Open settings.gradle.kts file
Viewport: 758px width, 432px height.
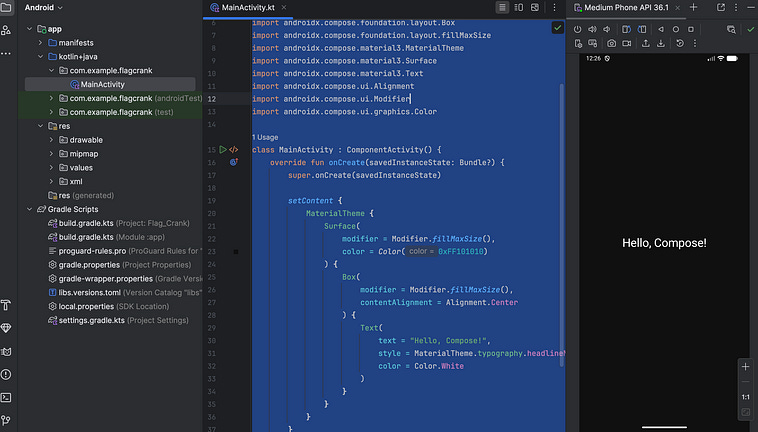click(118, 320)
